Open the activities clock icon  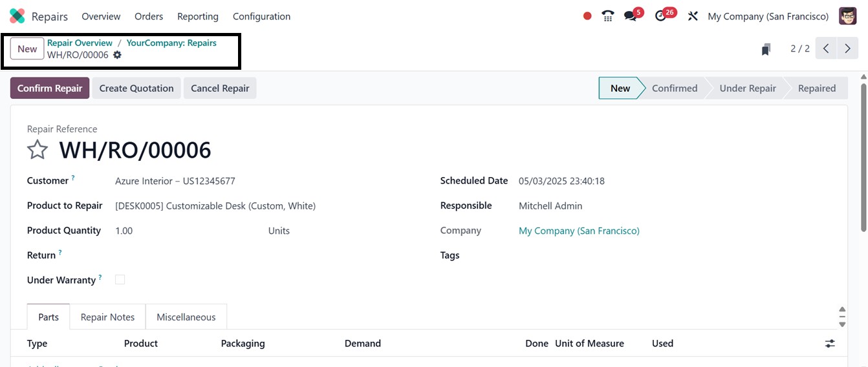(x=660, y=16)
